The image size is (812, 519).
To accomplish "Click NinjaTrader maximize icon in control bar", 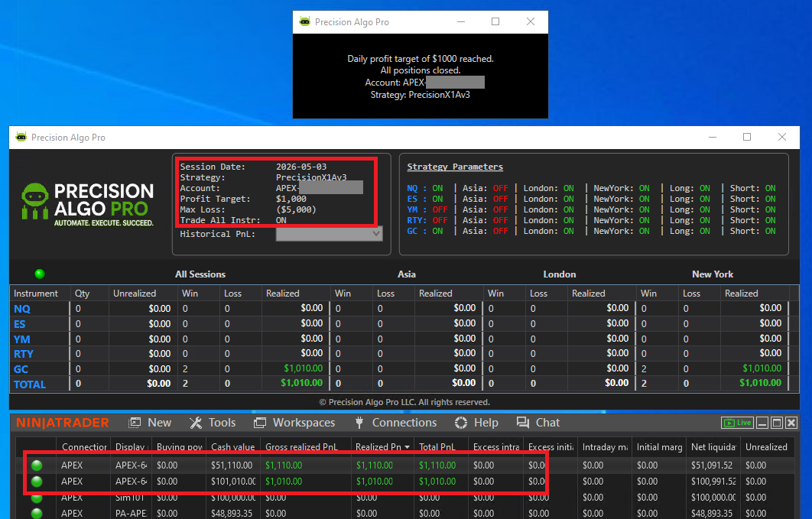I will [x=777, y=423].
